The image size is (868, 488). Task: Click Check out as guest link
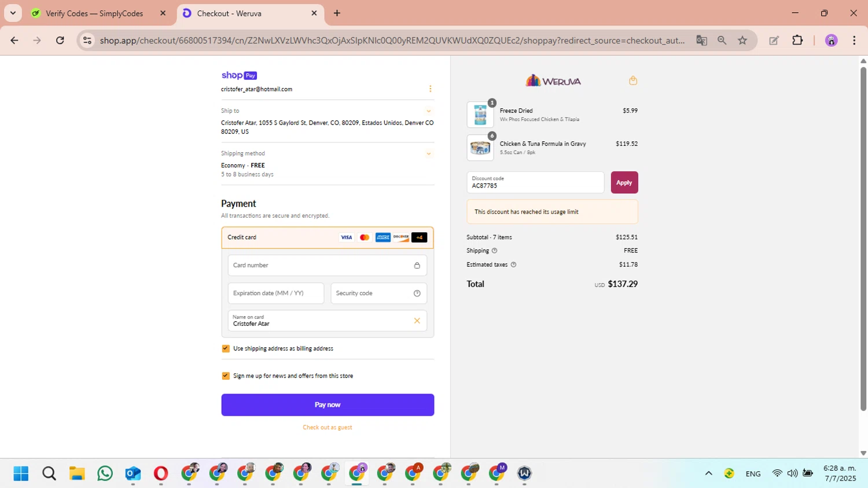[328, 427]
